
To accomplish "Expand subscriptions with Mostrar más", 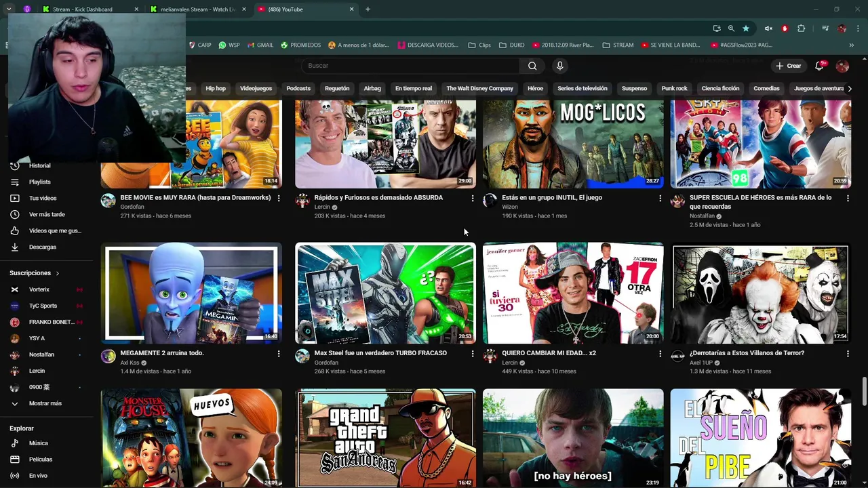I will (x=45, y=403).
